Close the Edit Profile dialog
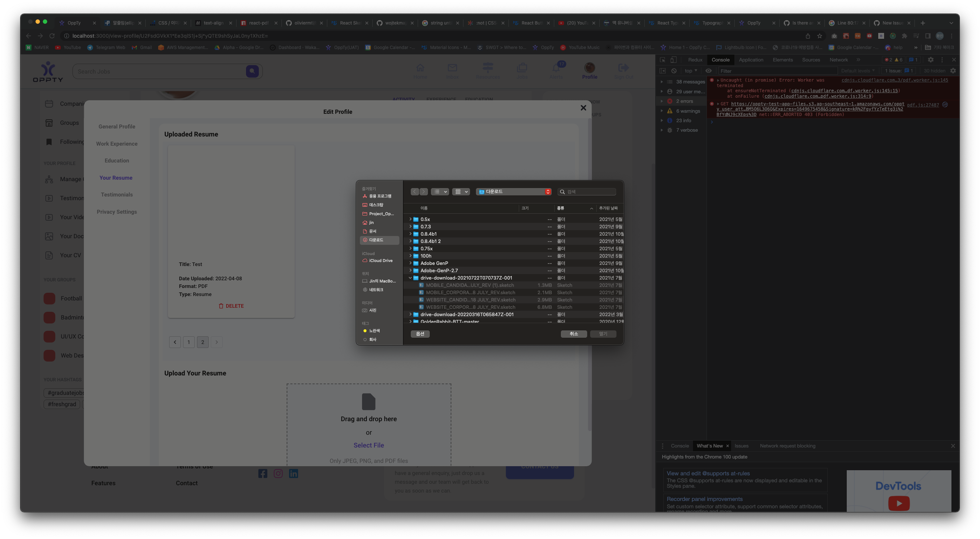 [x=583, y=108]
